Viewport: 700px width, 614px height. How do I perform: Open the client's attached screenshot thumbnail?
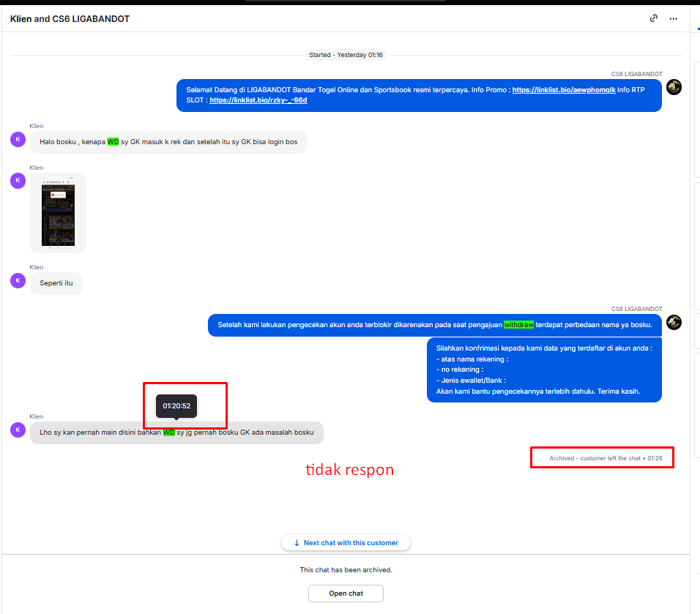(x=58, y=213)
